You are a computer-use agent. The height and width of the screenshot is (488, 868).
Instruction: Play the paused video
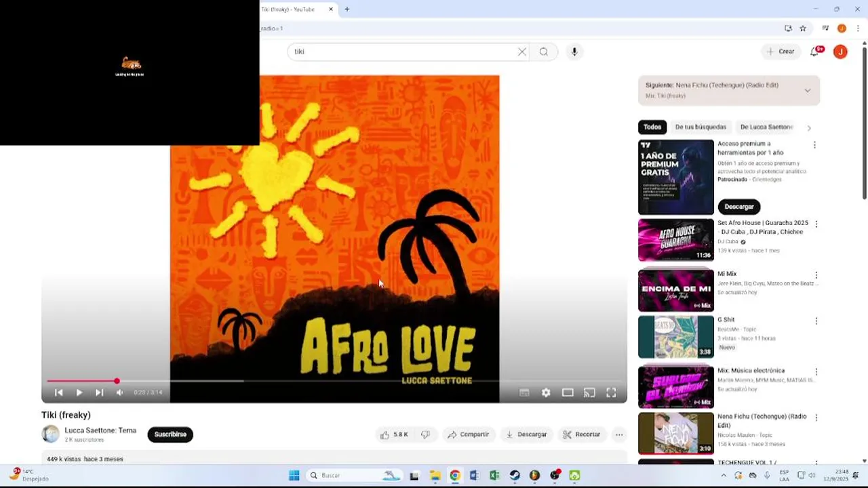point(79,392)
